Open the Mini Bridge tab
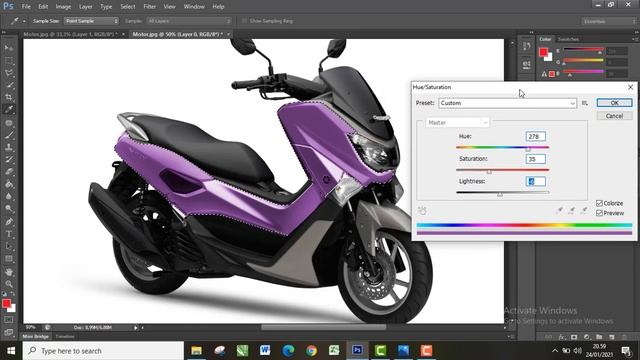Image resolution: width=640 pixels, height=360 pixels. tap(36, 337)
